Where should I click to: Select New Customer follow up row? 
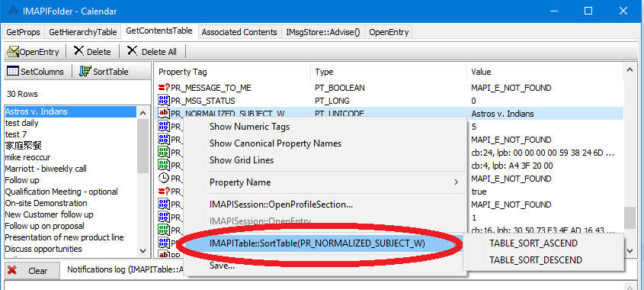pos(71,214)
